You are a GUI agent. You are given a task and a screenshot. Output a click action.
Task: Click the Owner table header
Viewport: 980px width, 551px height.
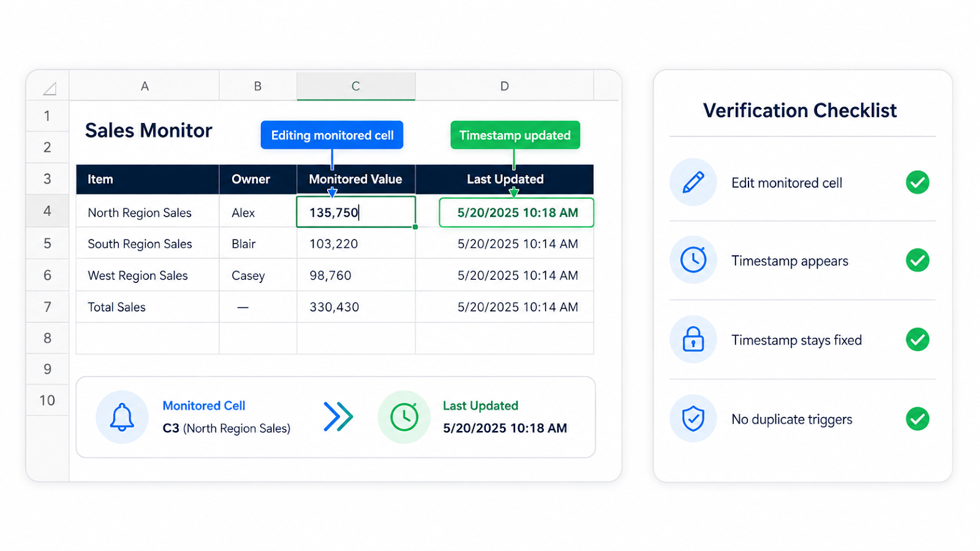(x=258, y=179)
